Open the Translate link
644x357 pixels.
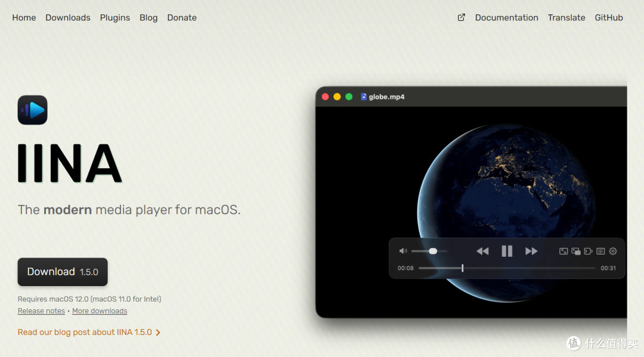(566, 18)
